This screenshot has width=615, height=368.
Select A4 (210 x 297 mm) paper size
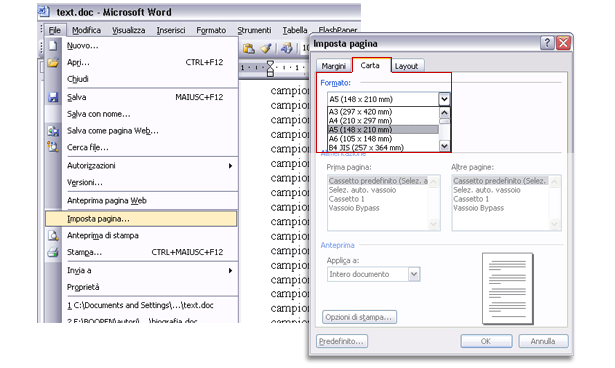tap(383, 121)
